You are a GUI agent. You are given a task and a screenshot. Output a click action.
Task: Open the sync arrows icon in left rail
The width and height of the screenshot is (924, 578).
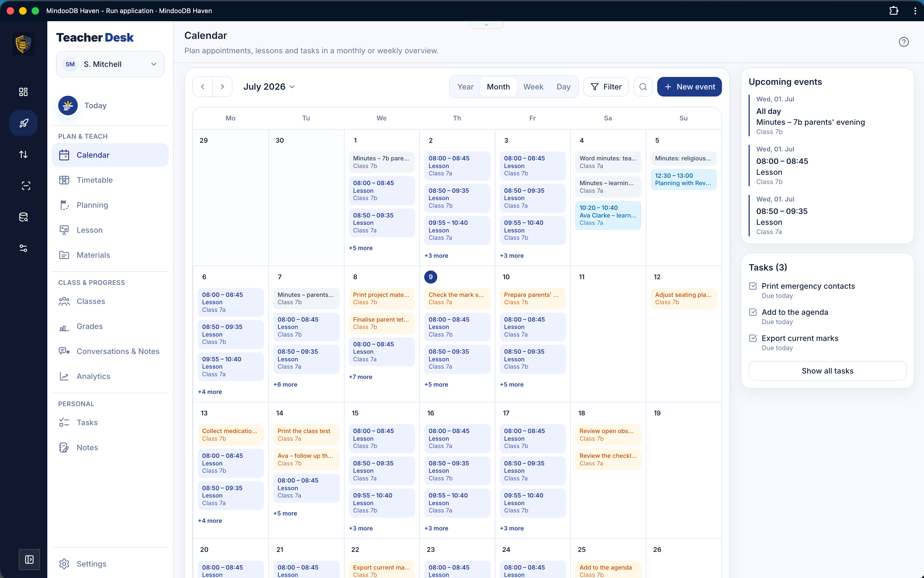(x=23, y=154)
